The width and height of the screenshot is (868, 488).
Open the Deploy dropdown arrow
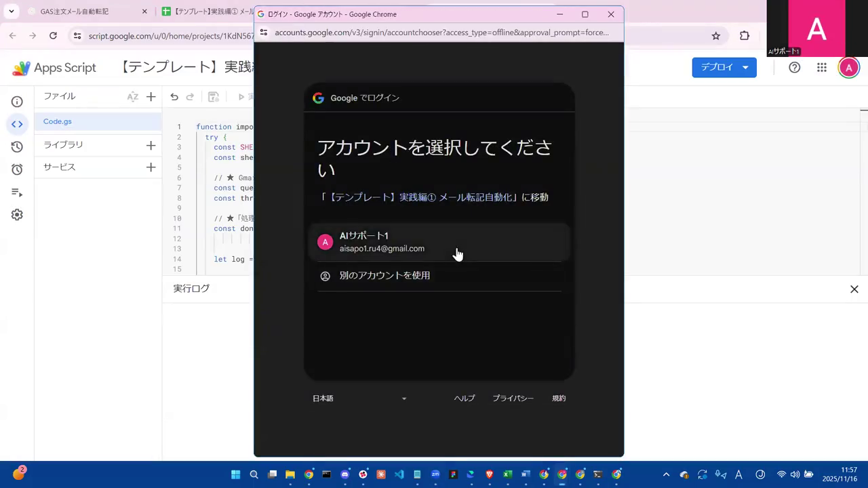(x=745, y=67)
